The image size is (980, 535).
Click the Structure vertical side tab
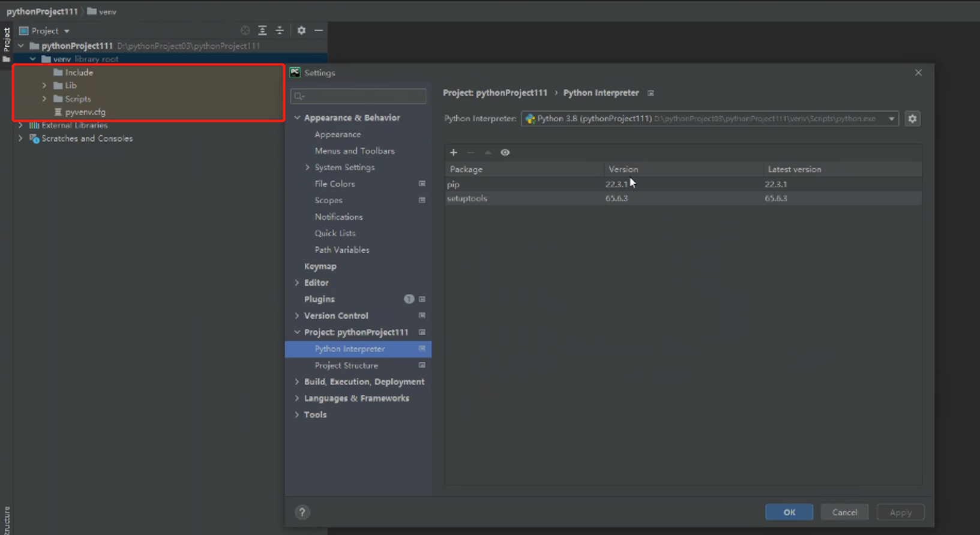pos(7,521)
